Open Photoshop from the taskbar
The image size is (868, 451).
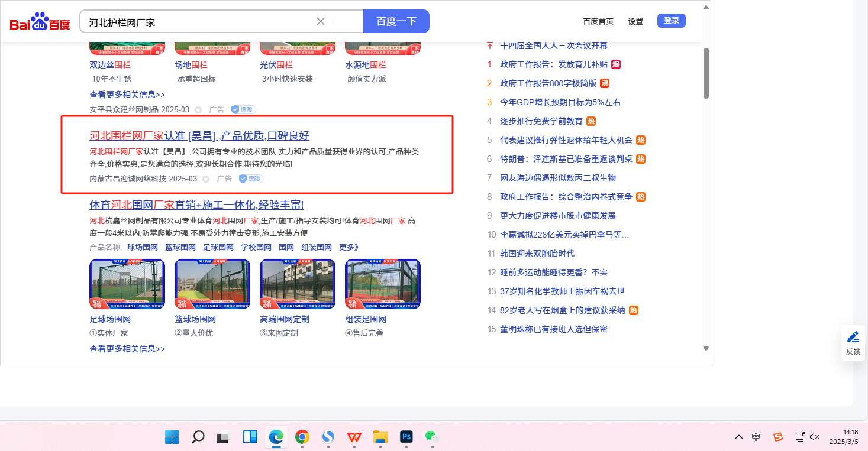coord(406,437)
